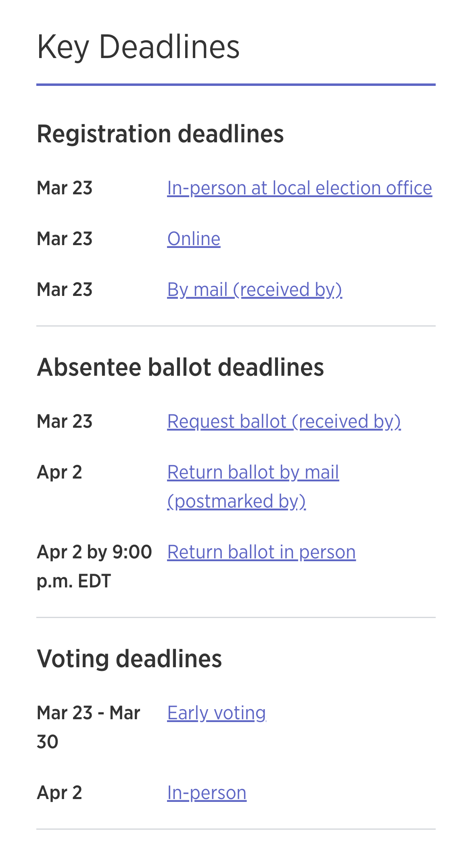
Task: Click the Mar 23 in-person registration date
Action: [x=65, y=187]
